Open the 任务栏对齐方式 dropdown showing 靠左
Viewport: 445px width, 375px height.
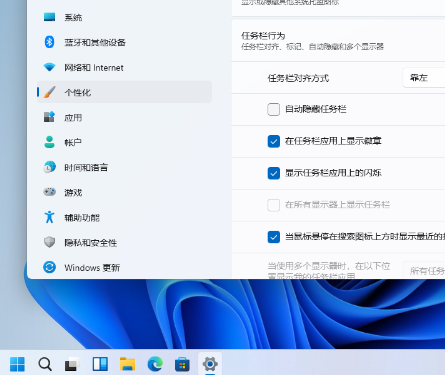point(424,78)
